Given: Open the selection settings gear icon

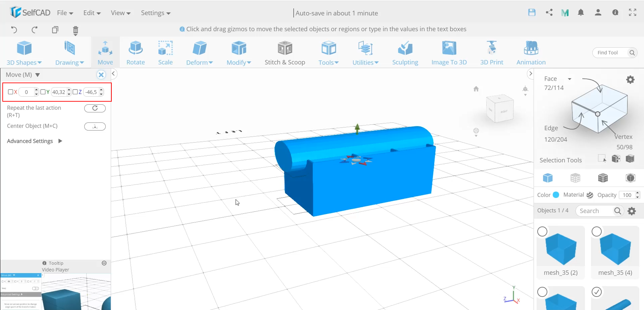Looking at the screenshot, I should pyautogui.click(x=630, y=80).
